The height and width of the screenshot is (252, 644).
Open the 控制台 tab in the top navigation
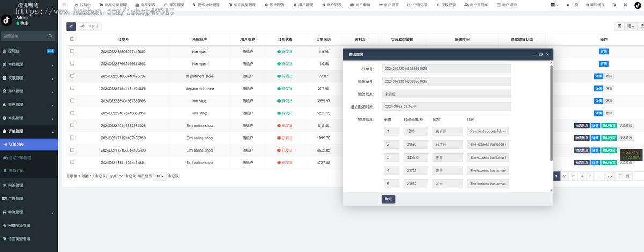click(83, 5)
